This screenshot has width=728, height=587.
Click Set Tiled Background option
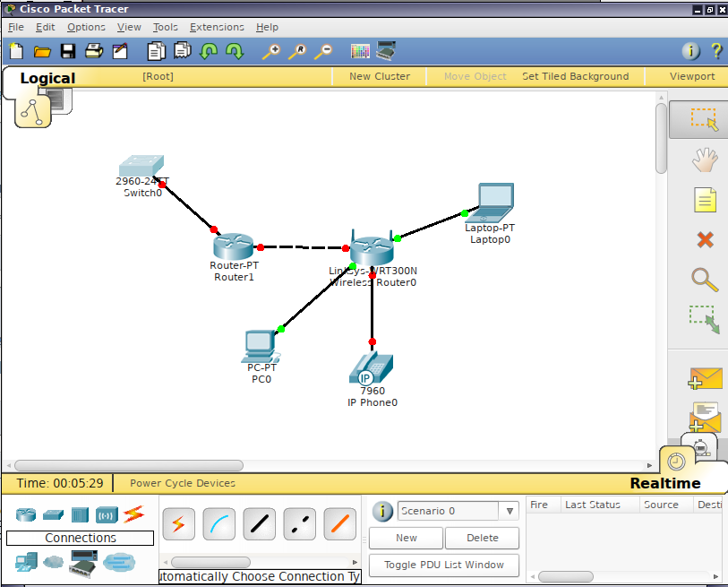click(x=576, y=76)
